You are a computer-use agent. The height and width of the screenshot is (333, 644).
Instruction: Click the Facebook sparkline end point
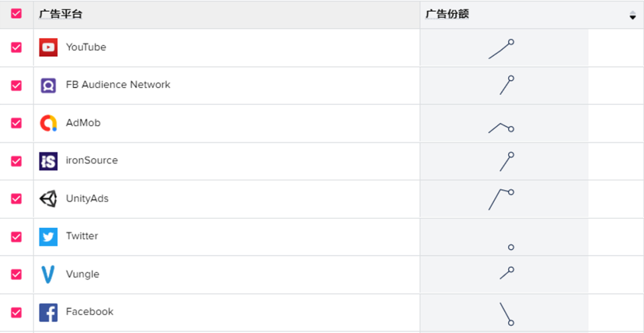511,323
